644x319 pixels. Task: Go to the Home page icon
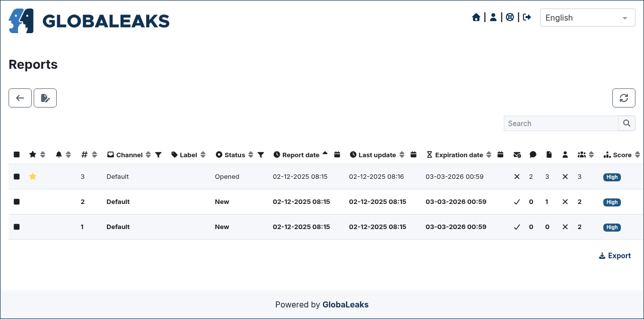(476, 18)
